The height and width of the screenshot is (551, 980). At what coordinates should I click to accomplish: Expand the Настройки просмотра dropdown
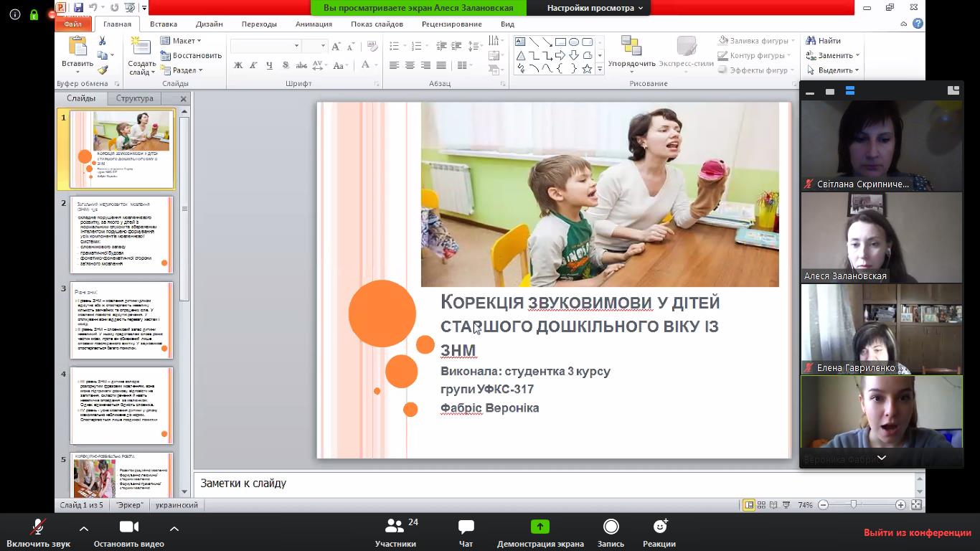click(595, 8)
